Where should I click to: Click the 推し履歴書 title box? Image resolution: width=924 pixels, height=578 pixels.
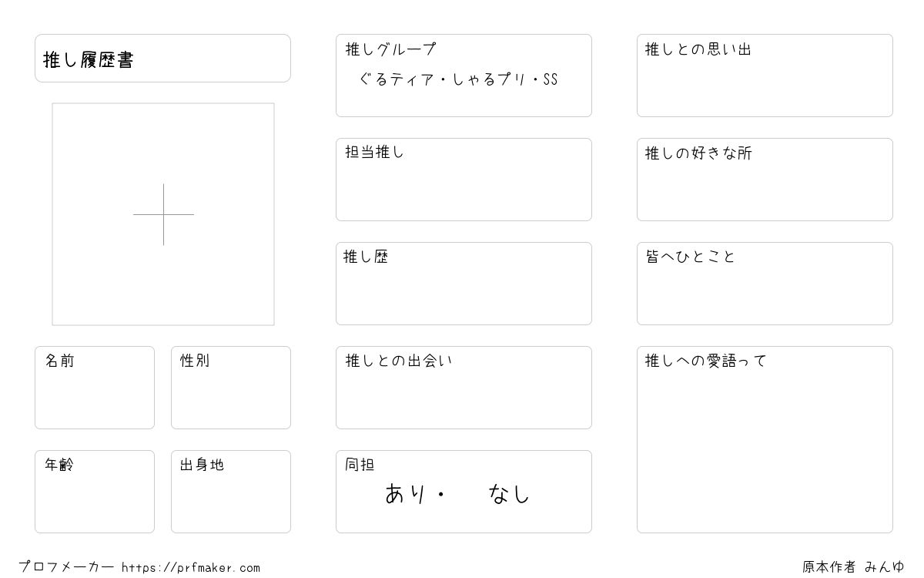pyautogui.click(x=162, y=58)
